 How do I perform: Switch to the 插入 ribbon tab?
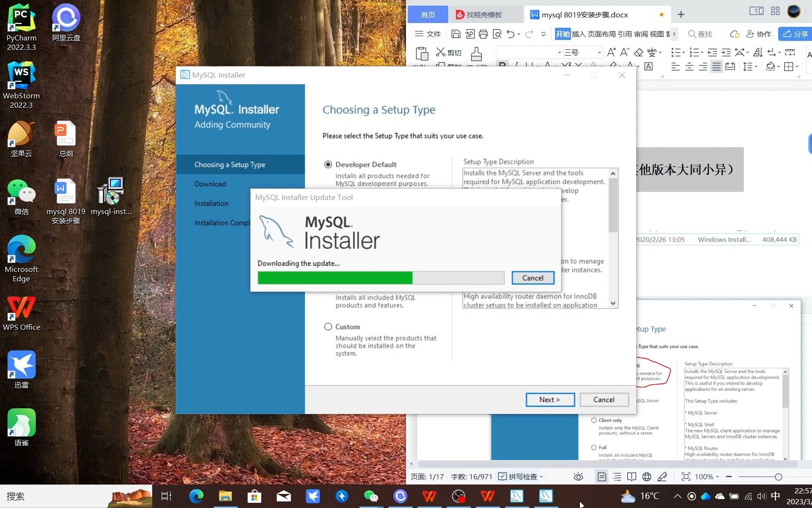[x=578, y=34]
